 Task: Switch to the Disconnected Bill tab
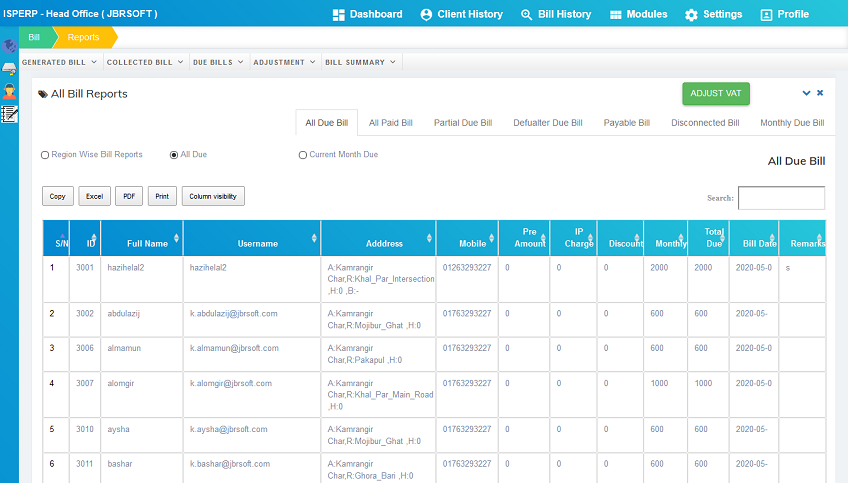(705, 123)
